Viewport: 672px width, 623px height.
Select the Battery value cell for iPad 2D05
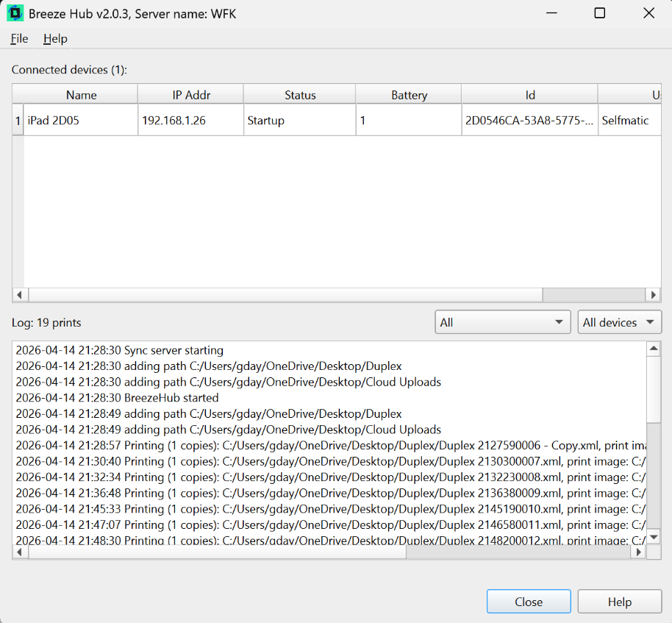point(409,121)
